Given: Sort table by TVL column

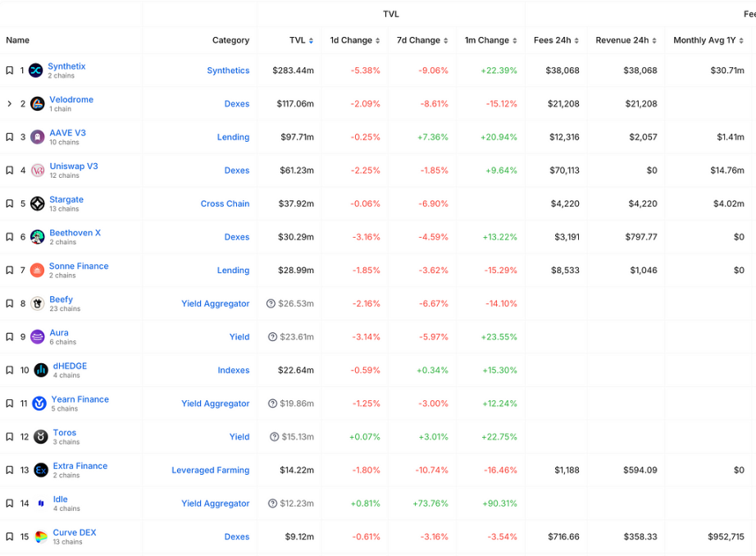Looking at the screenshot, I should click(301, 40).
